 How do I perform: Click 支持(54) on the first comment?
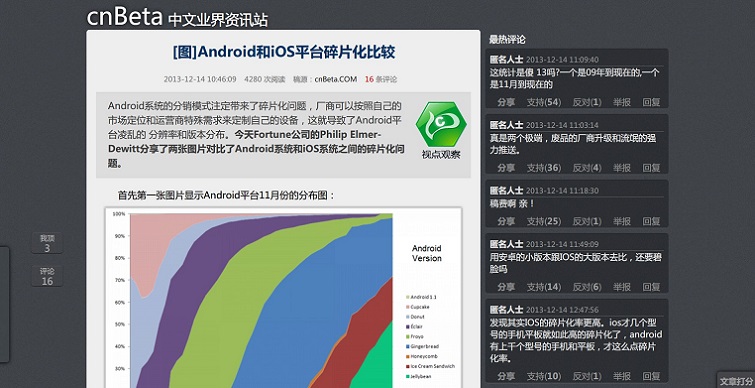tap(544, 102)
